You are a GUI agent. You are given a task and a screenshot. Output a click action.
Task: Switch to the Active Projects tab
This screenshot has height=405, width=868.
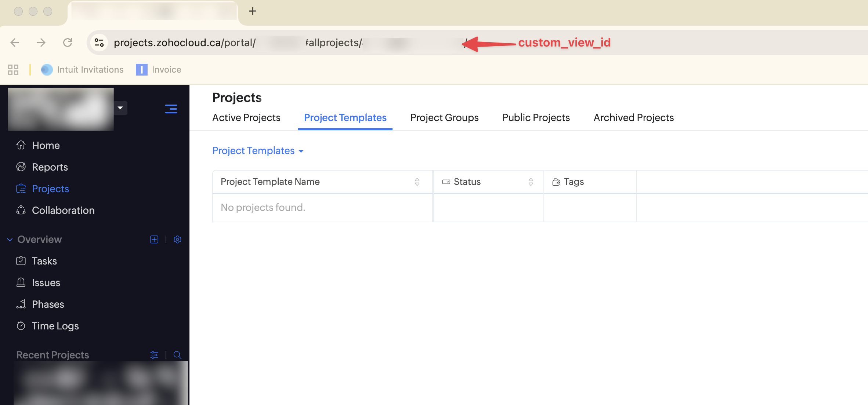click(x=246, y=118)
